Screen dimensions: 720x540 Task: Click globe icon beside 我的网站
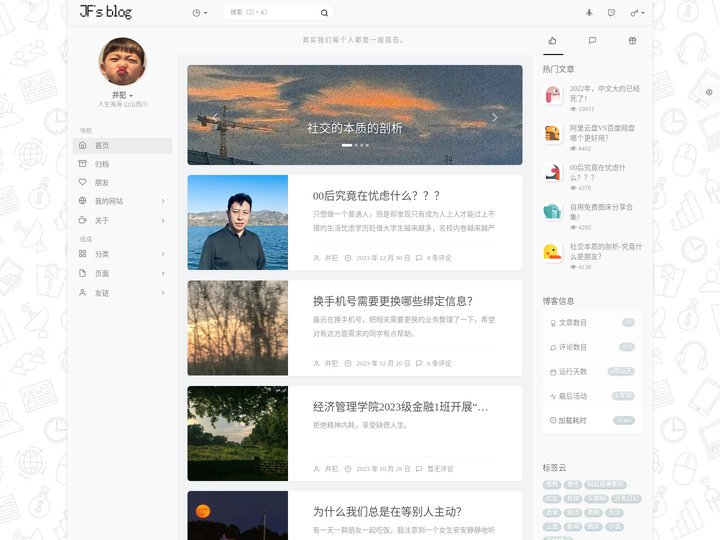pyautogui.click(x=83, y=201)
